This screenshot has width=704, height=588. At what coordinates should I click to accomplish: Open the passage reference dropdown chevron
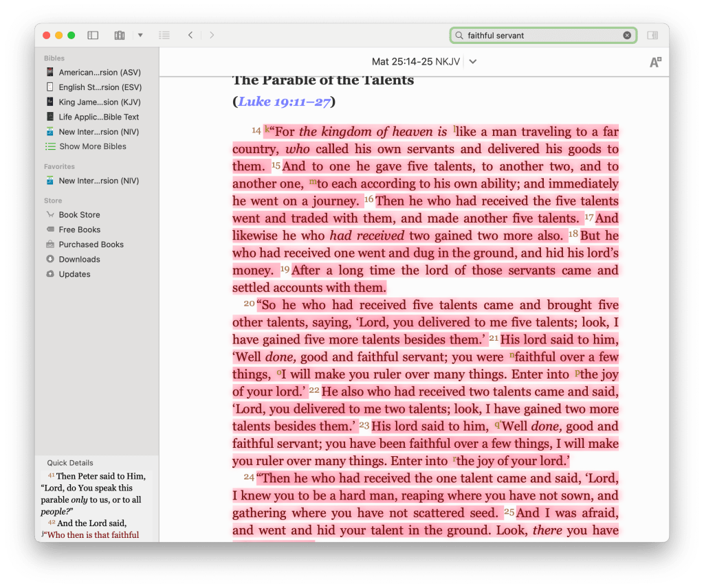(x=473, y=62)
